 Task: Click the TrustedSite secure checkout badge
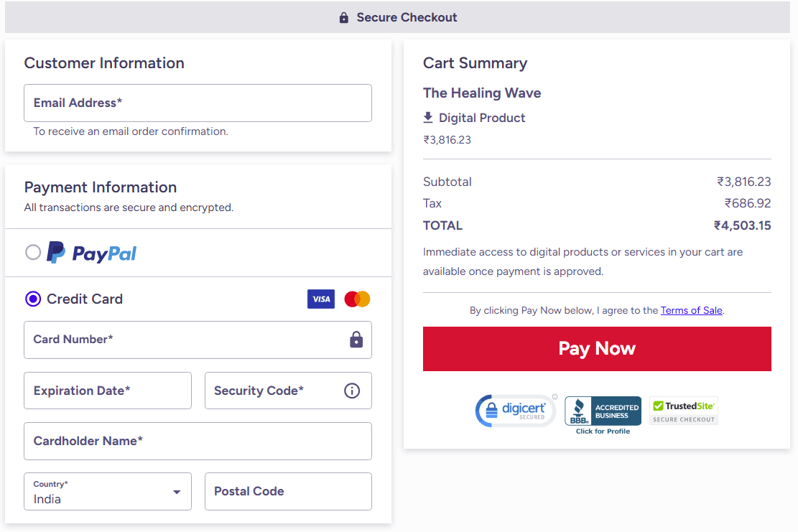684,411
